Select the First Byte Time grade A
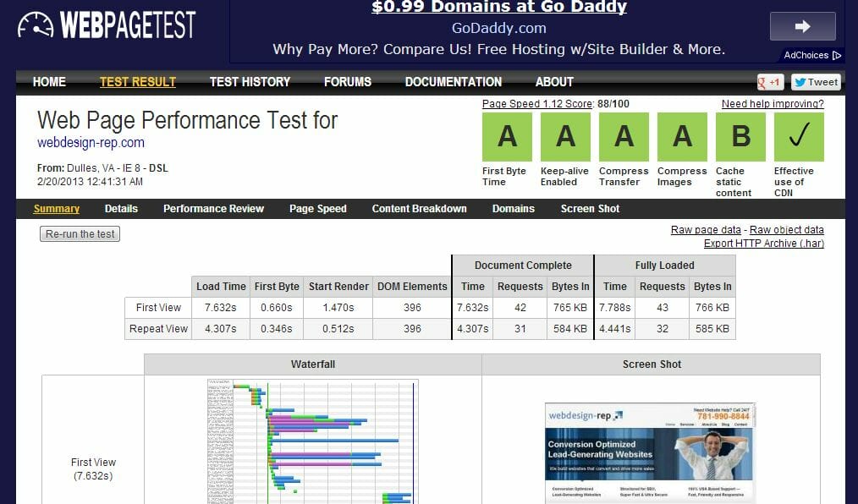The image size is (858, 504). (x=507, y=137)
